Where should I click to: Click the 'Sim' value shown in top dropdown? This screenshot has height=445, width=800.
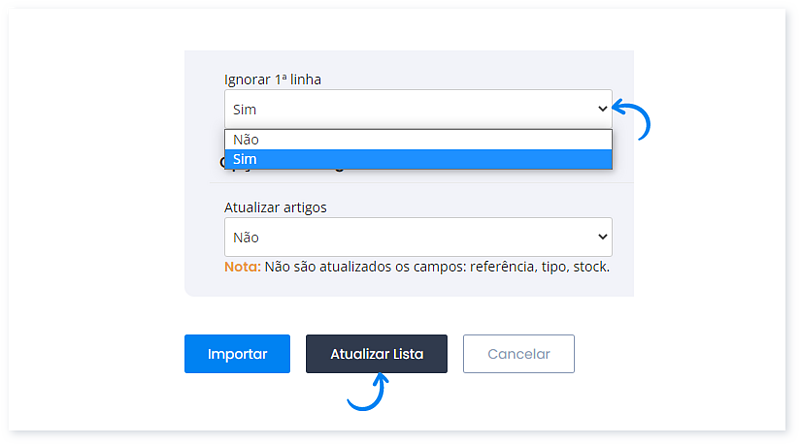point(245,109)
